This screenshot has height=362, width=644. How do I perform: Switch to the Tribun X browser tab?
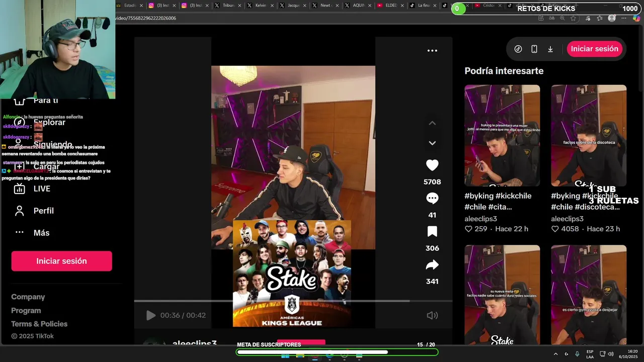228,6
